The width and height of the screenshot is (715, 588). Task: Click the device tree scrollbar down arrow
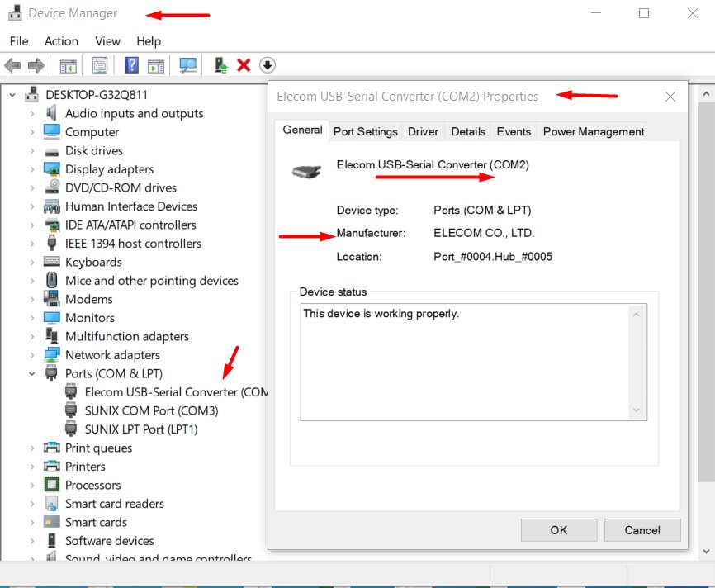[707, 552]
